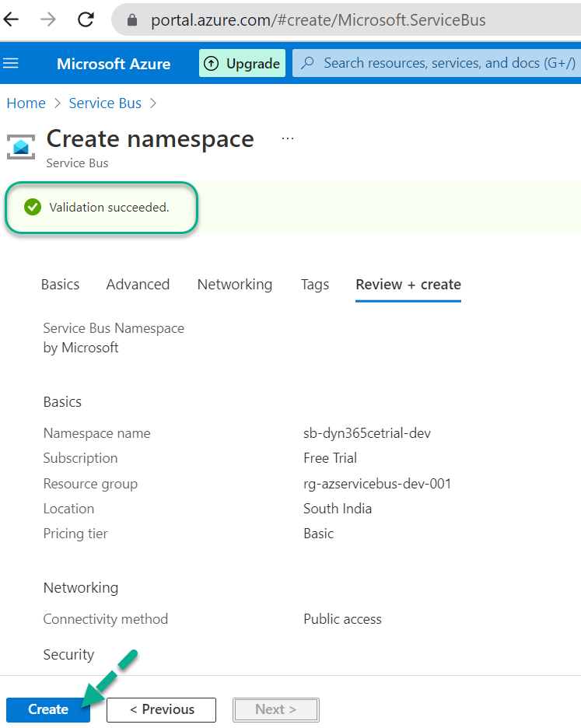581x728 pixels.
Task: Click the Microsoft Azure home title
Action: [x=114, y=64]
